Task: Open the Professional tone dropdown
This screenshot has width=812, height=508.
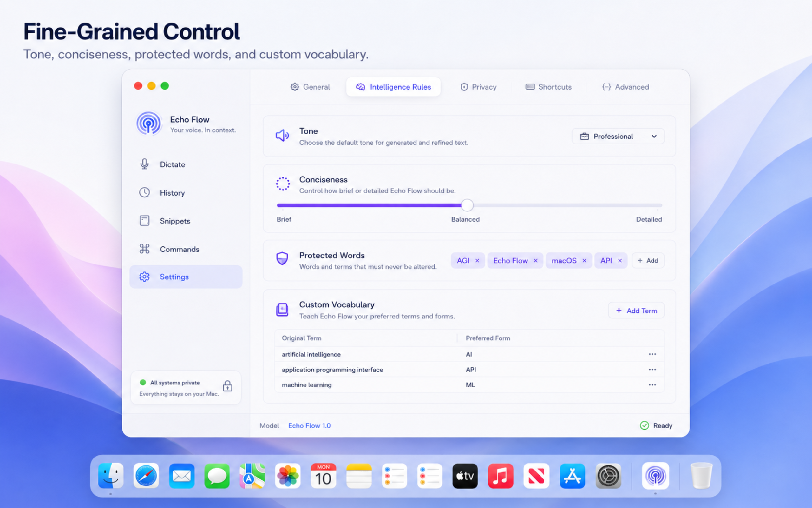Action: click(x=618, y=136)
